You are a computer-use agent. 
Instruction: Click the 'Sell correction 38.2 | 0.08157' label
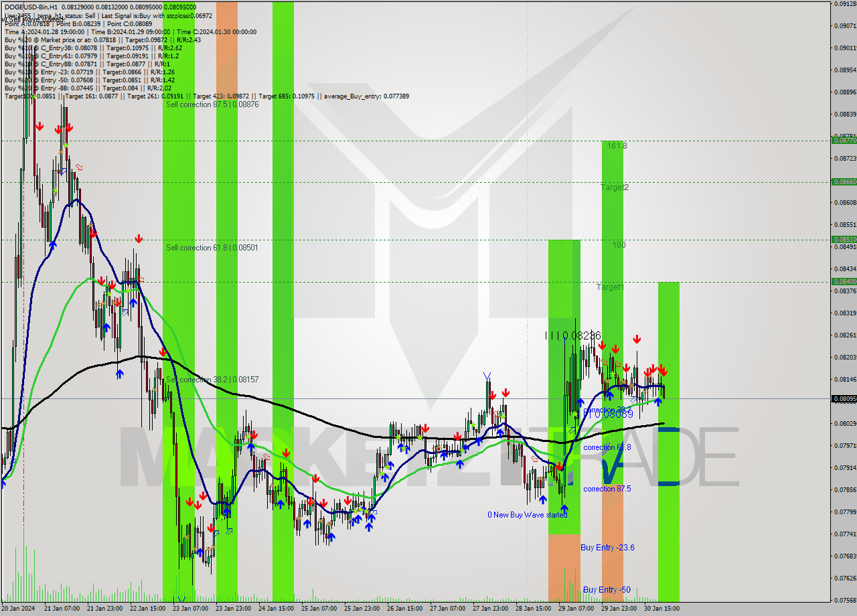212,380
